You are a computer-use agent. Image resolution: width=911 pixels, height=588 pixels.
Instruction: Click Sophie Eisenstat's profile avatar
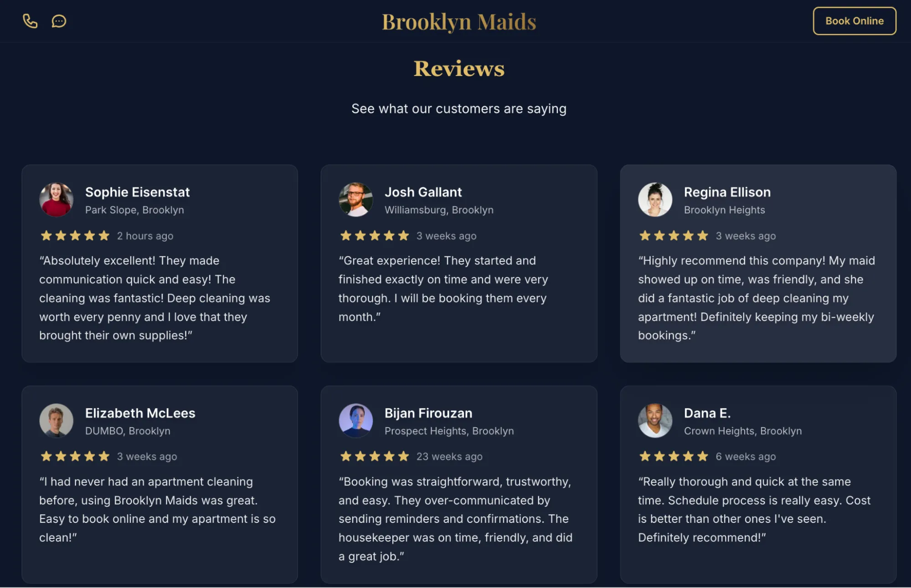(56, 199)
